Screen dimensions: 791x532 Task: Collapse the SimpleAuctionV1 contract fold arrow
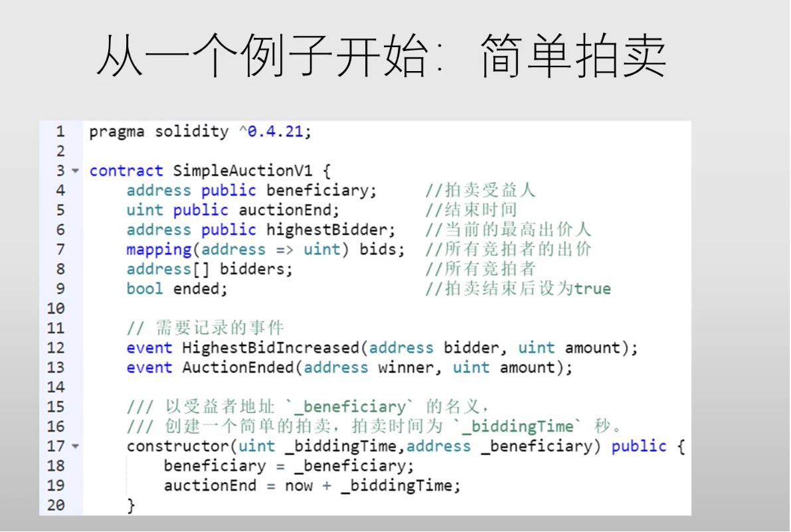point(75,171)
